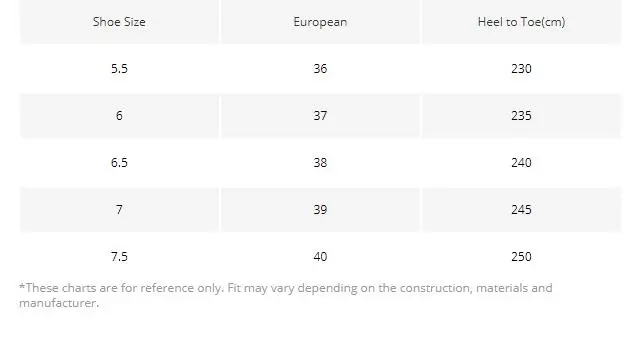The width and height of the screenshot is (637, 361).
Task: Click the 240 heel to toe value
Action: click(x=521, y=163)
